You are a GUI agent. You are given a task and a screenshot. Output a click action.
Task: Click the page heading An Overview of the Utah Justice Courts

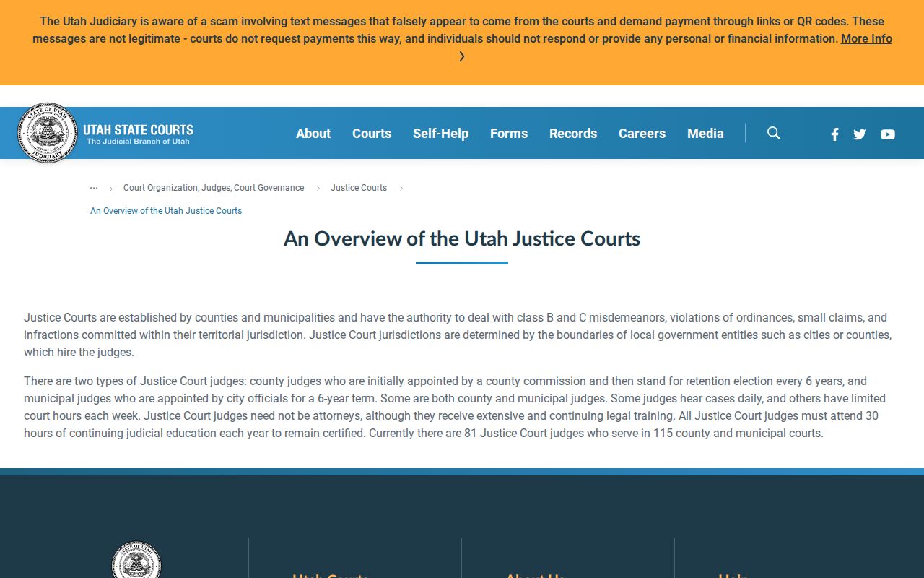(462, 239)
